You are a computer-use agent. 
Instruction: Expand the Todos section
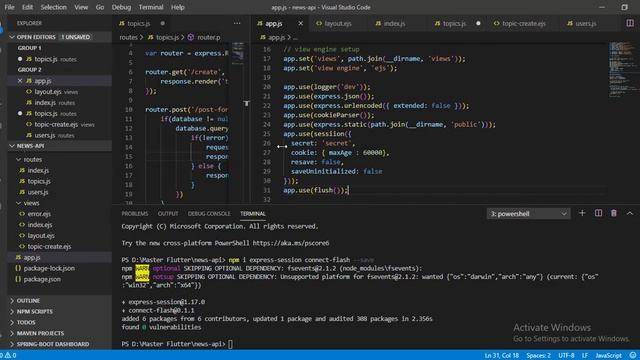(26, 322)
